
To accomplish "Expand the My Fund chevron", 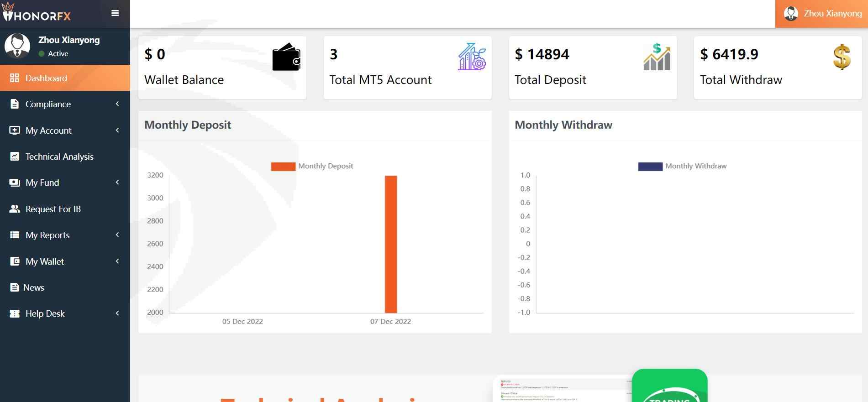I will 117,183.
